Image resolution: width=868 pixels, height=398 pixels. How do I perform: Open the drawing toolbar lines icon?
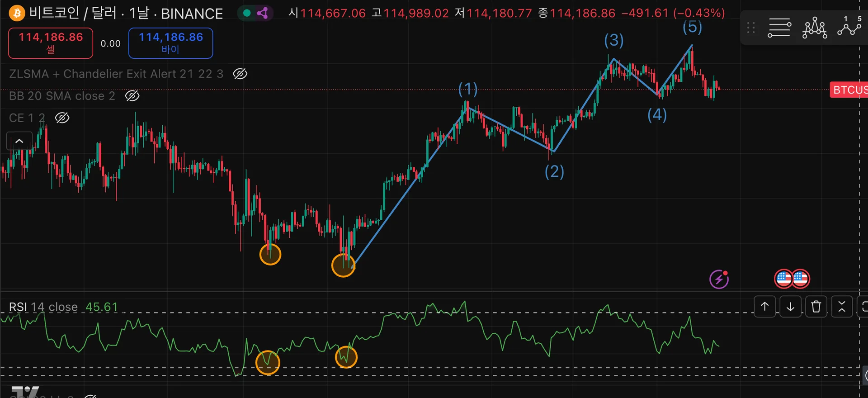(779, 28)
